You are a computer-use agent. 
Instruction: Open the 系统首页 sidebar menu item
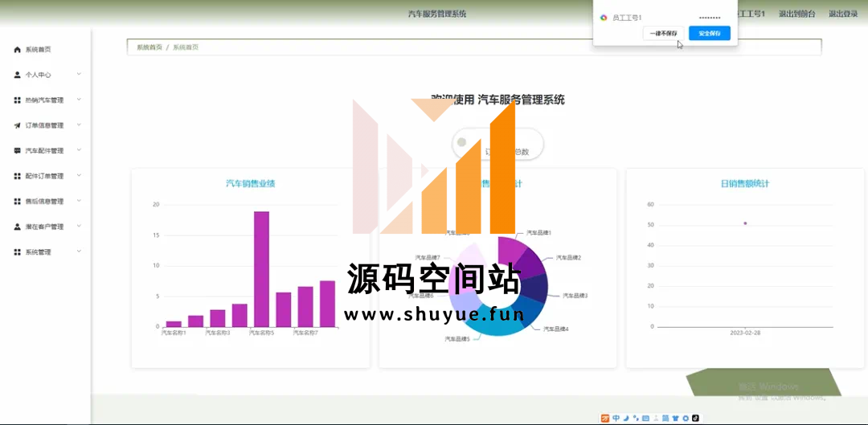[x=45, y=50]
